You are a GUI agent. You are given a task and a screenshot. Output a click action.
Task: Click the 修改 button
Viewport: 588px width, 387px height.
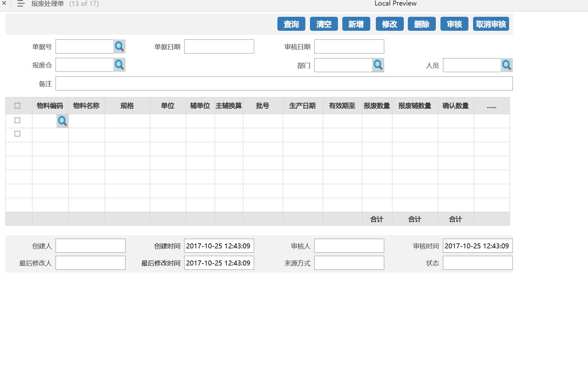pos(390,24)
